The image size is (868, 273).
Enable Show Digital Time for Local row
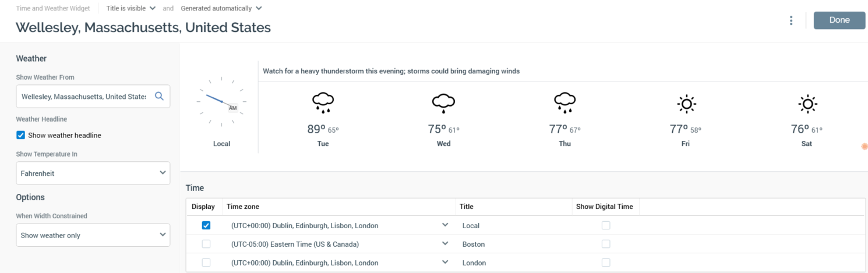point(606,225)
